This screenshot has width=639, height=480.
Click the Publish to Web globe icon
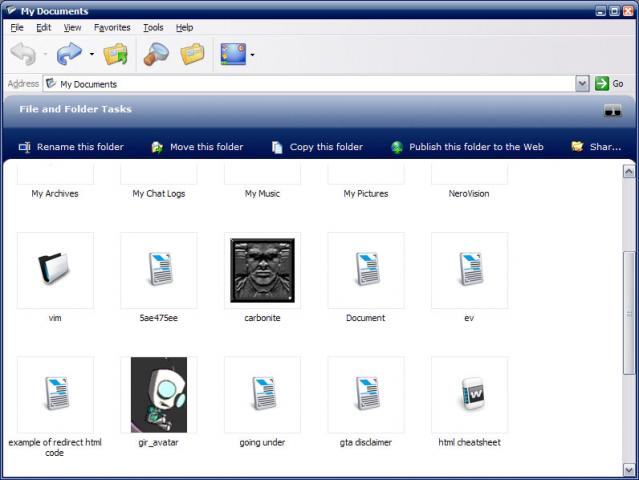point(397,147)
